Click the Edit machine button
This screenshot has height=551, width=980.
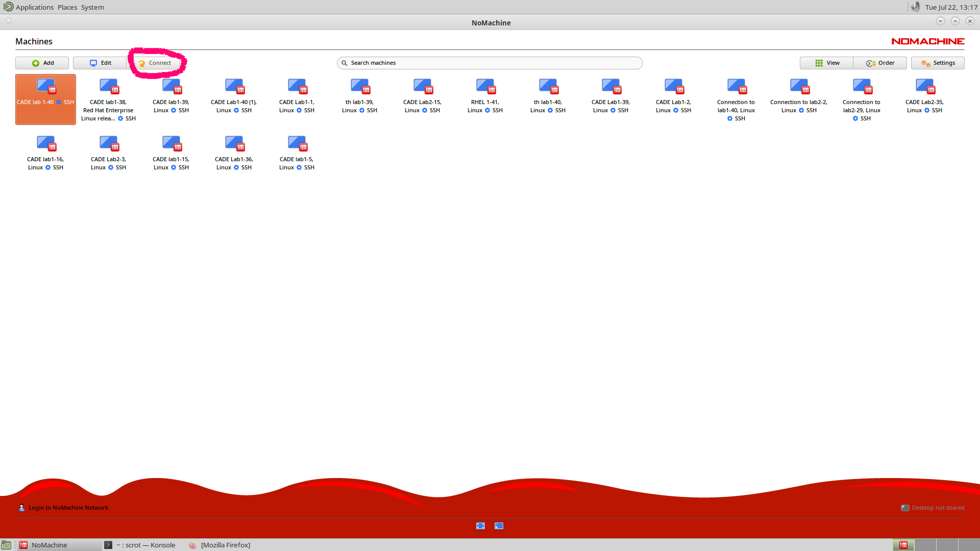point(100,63)
